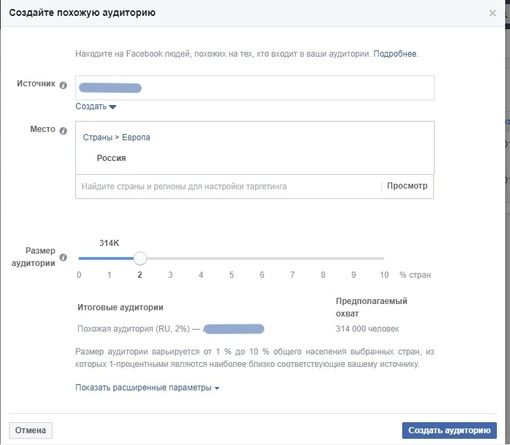The width and height of the screenshot is (510, 445).
Task: Click the location search field for countries
Action: [228, 186]
